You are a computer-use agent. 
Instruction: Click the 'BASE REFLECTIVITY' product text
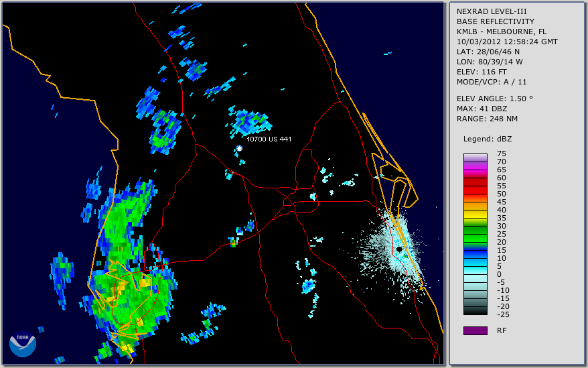coord(496,21)
